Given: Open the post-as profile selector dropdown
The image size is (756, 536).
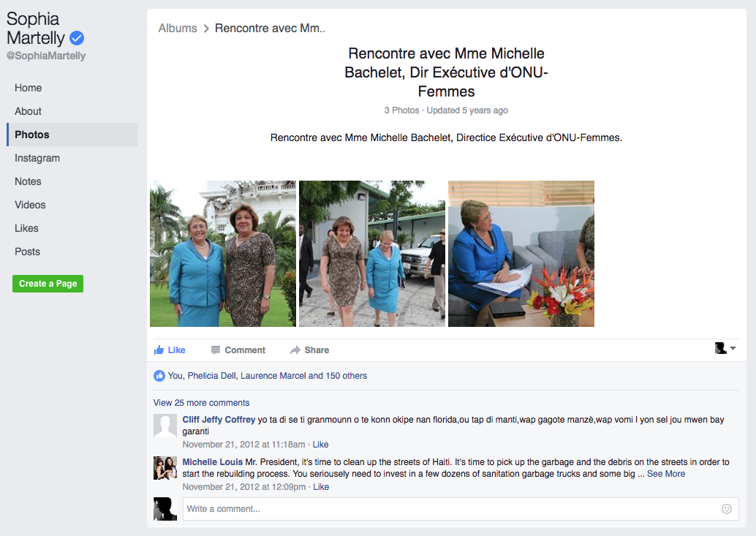Looking at the screenshot, I should [x=725, y=349].
